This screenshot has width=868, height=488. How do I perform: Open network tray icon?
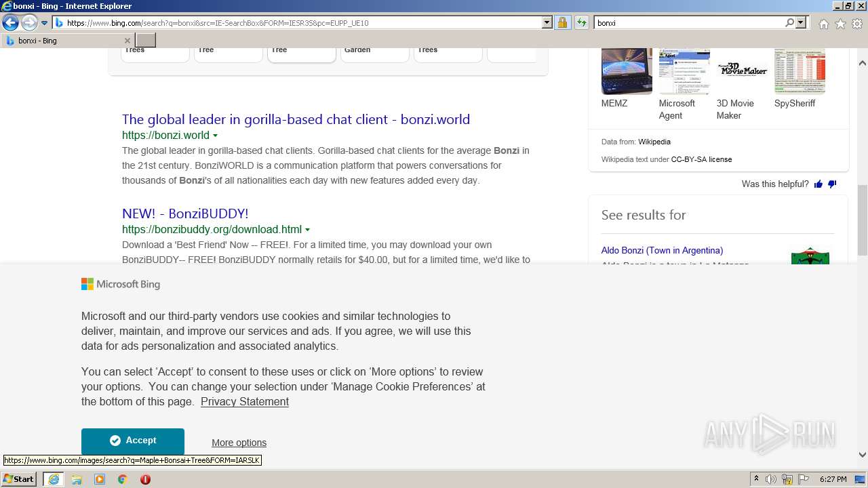787,479
